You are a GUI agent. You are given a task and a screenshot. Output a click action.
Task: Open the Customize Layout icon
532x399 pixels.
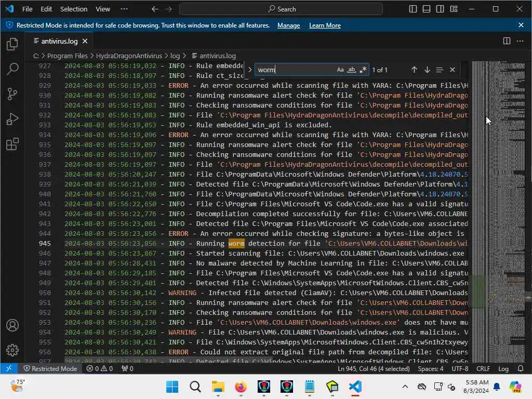click(454, 9)
